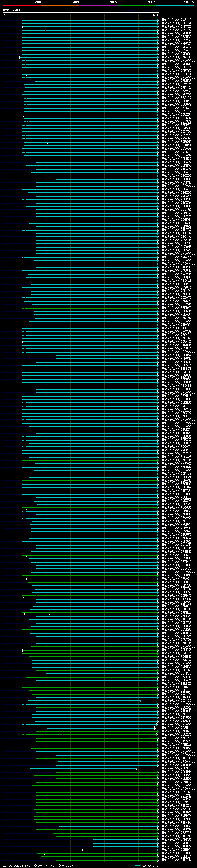Viewport: 197px width, 868px height.
Task: Click the purple ~60% identity legend segment
Action: tap(98, 6)
